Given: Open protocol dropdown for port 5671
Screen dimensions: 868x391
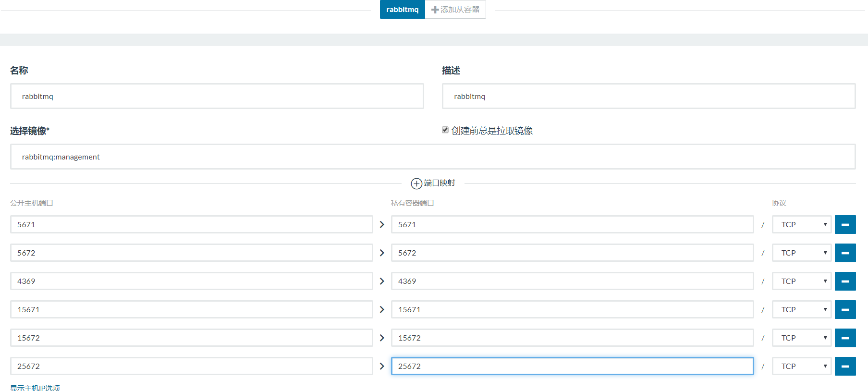Looking at the screenshot, I should click(802, 224).
